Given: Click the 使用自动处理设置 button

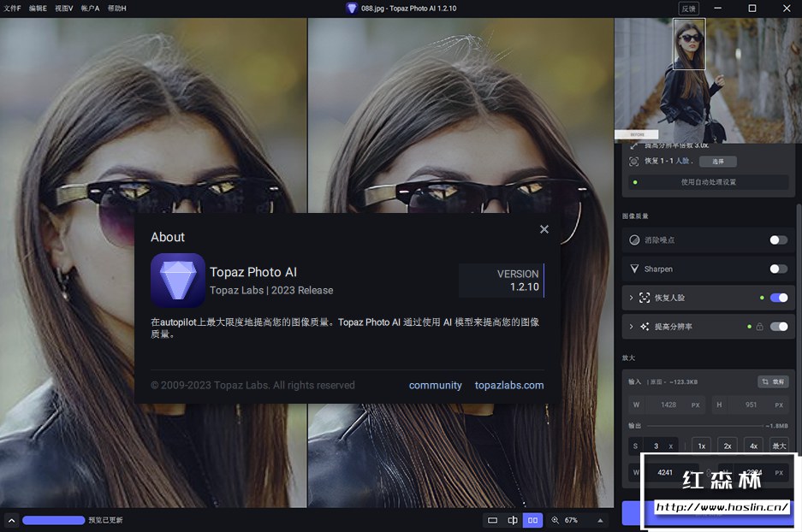Looking at the screenshot, I should click(709, 182).
